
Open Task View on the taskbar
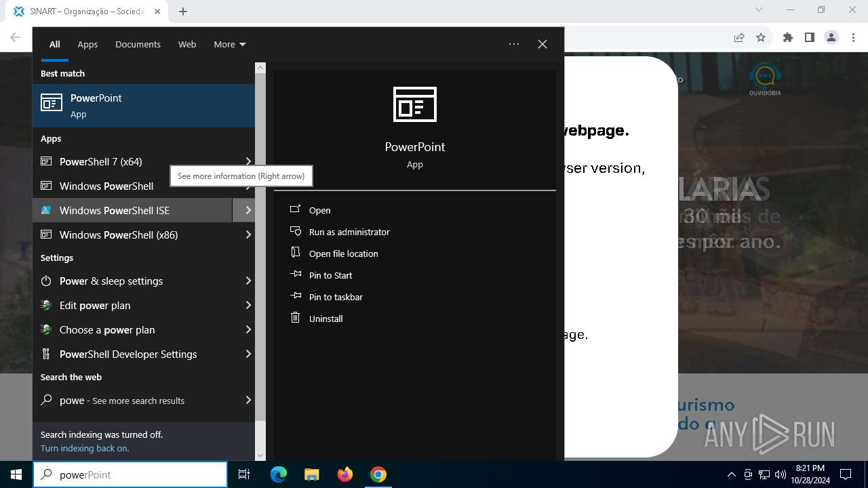(244, 474)
